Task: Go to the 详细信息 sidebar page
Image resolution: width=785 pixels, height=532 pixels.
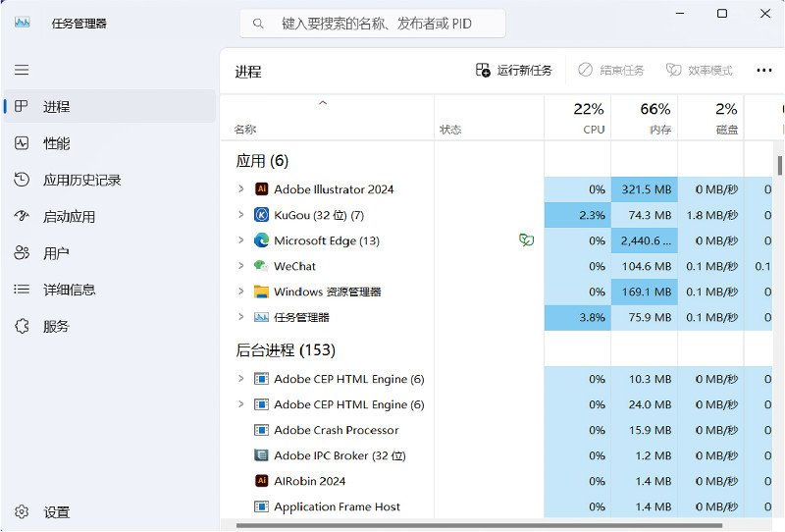Action: (69, 290)
